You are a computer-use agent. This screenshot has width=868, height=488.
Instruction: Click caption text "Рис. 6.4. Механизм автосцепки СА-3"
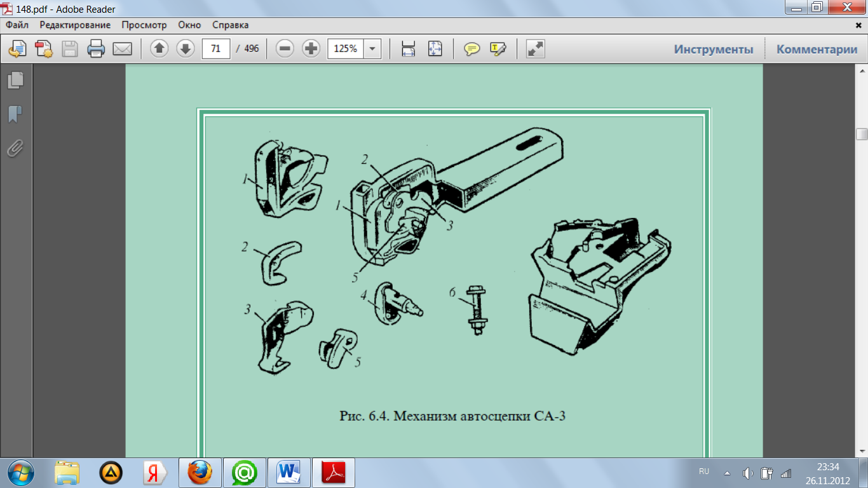point(452,416)
